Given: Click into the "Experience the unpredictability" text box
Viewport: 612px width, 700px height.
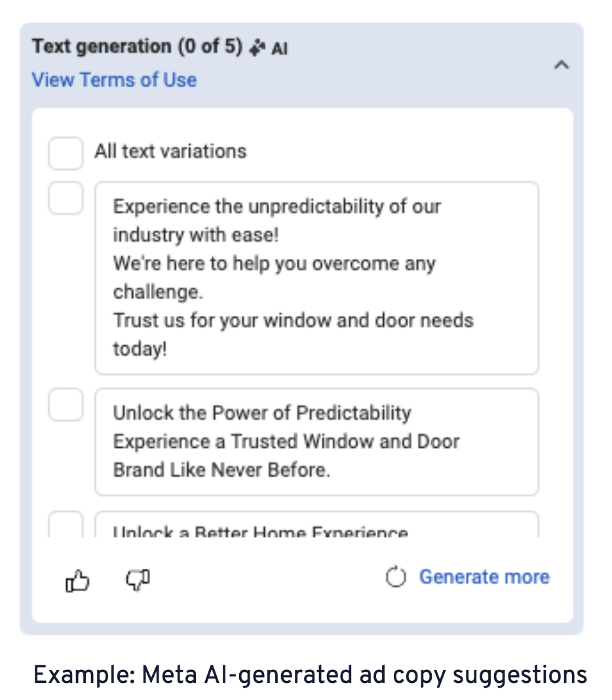Looking at the screenshot, I should pos(316,278).
